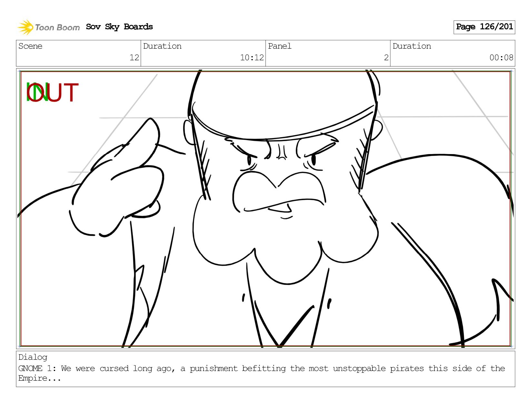Viewport: 532px width, 411px height.
Task: Click the red 'OUT' marker in panel
Action: [53, 93]
